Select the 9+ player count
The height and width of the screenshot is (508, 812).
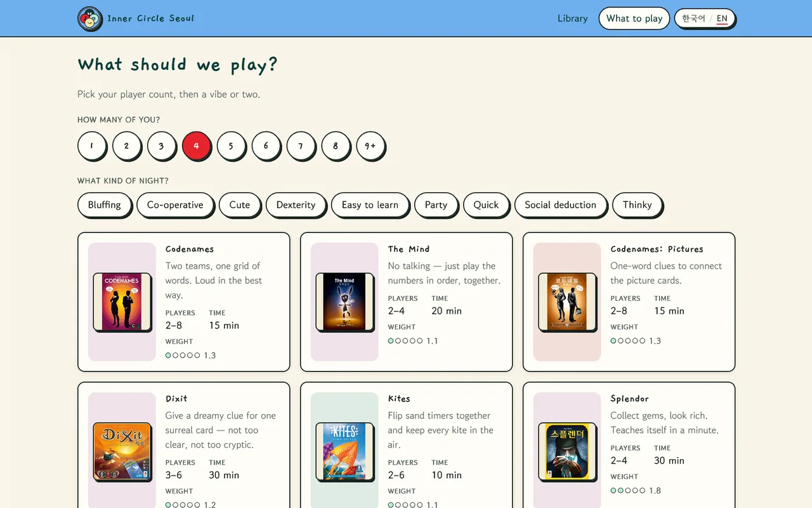click(371, 146)
